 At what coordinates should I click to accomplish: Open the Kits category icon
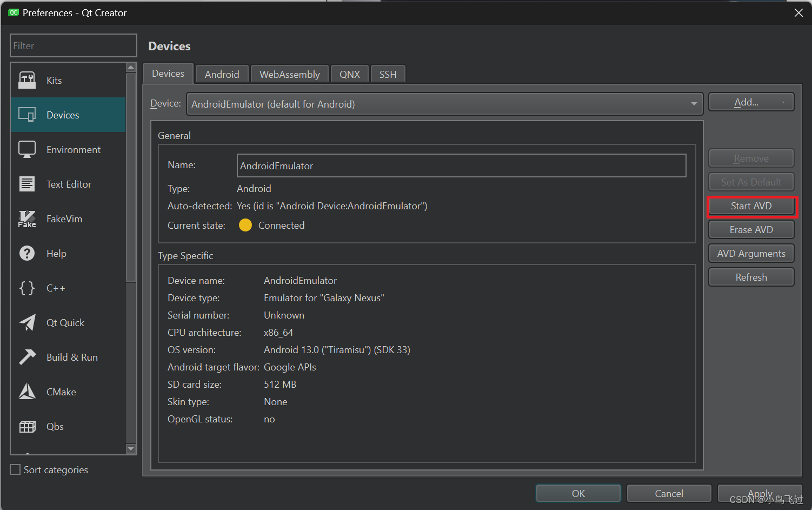pos(27,80)
